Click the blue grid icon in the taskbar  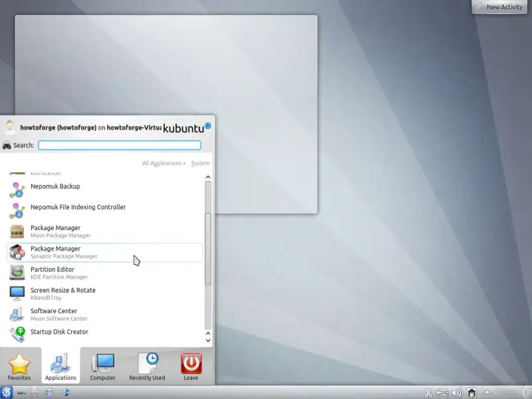pos(49,392)
